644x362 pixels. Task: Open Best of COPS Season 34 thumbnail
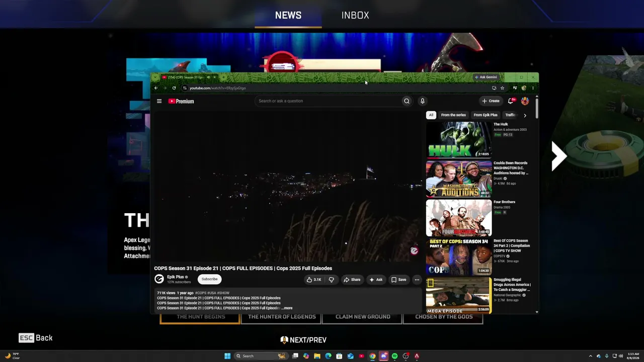[459, 256]
